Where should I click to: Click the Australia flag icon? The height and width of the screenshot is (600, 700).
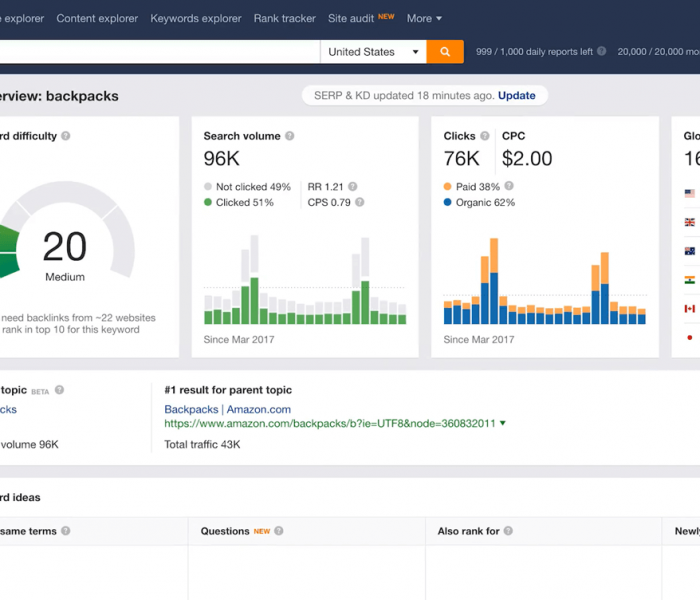point(690,251)
